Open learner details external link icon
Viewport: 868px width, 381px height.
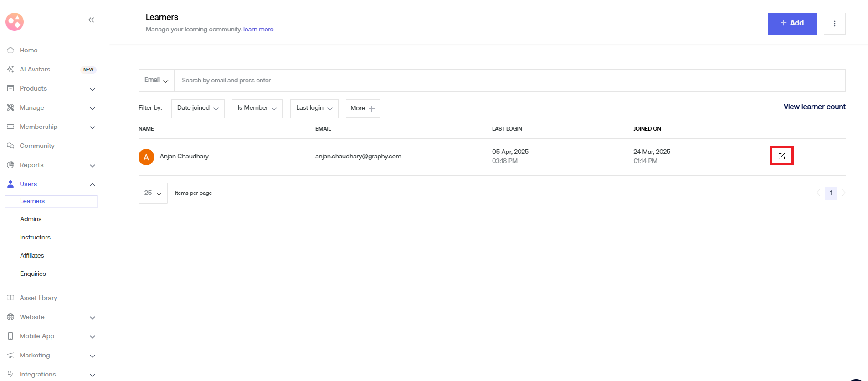(781, 156)
